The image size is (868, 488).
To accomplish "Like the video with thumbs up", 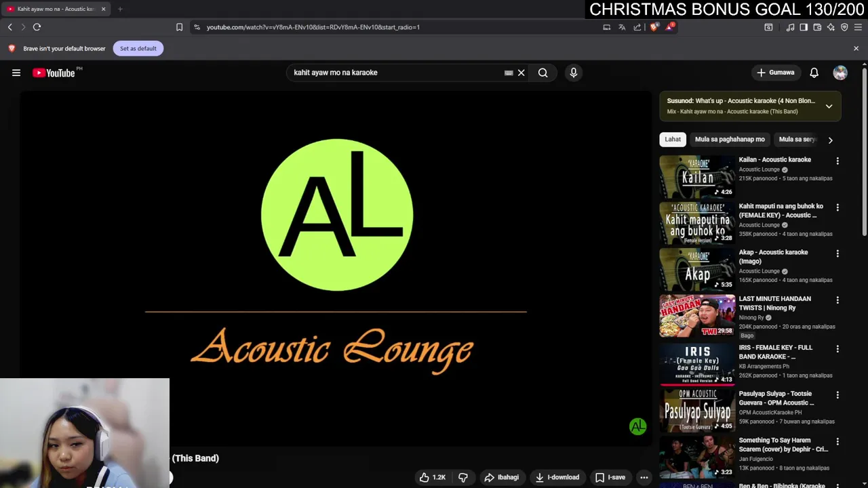I will tap(432, 477).
